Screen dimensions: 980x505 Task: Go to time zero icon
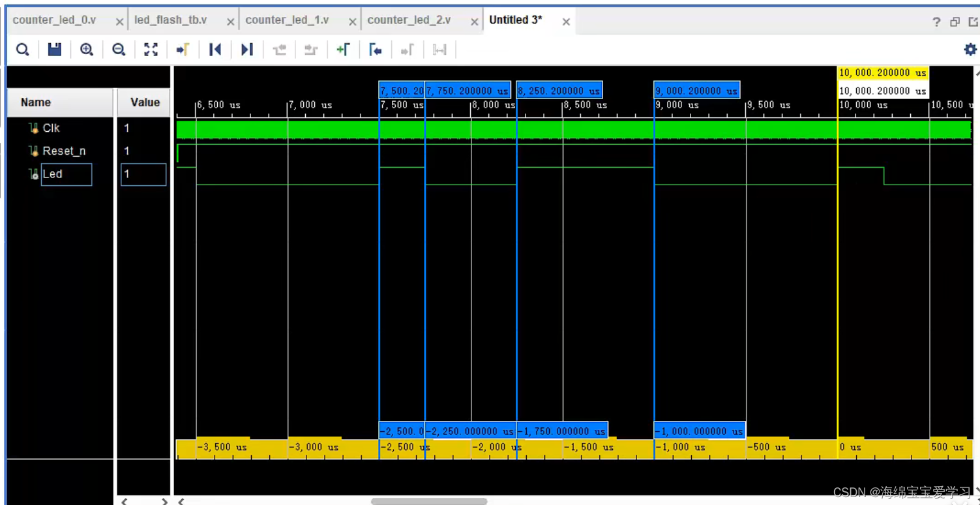pos(215,50)
